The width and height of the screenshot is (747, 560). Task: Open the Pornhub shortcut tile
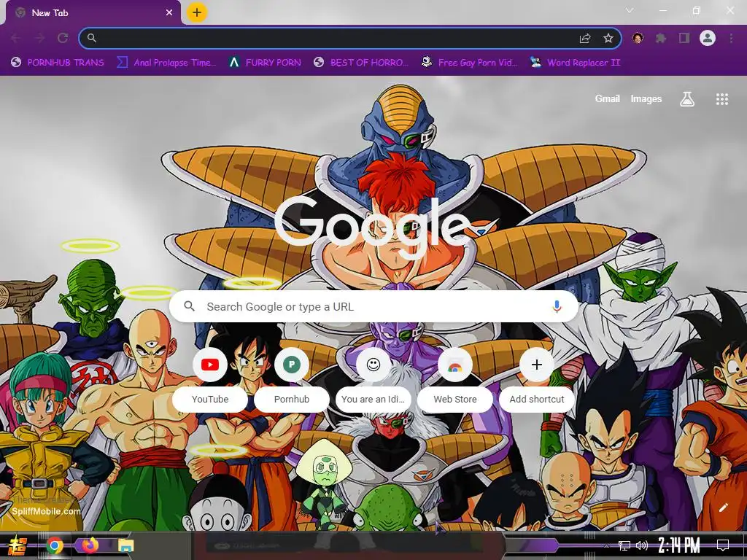292,378
